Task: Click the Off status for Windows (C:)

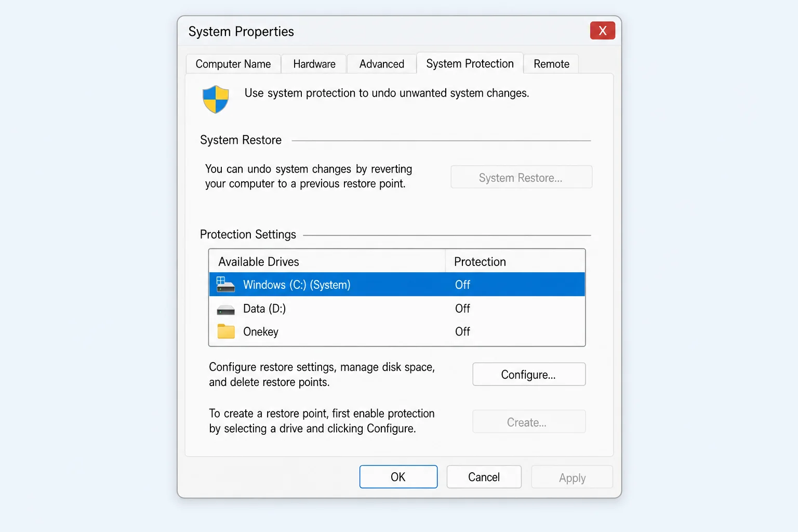Action: [462, 285]
